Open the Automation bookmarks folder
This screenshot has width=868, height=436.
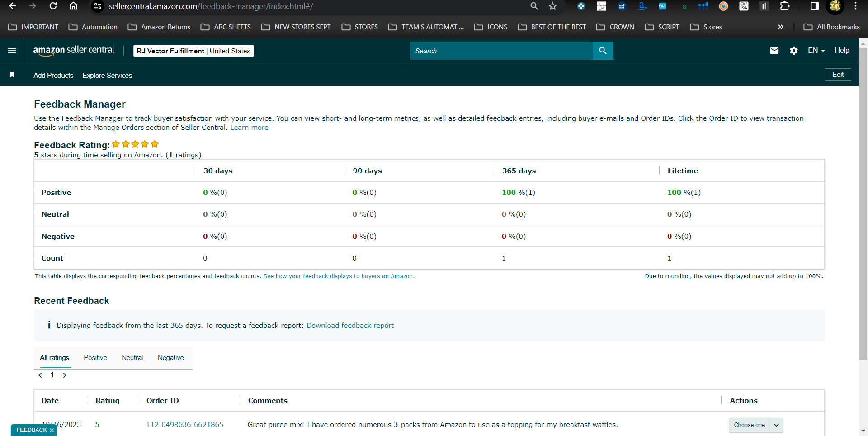pos(93,27)
